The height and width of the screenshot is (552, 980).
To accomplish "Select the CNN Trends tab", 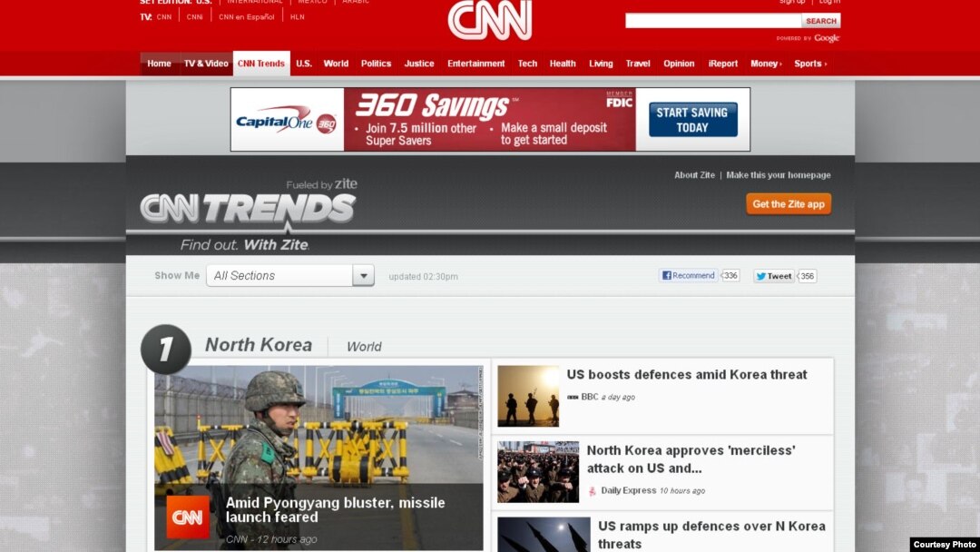I will pyautogui.click(x=261, y=64).
